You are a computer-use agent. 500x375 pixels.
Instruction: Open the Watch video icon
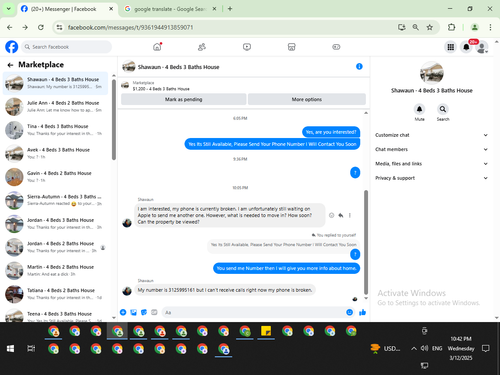(x=247, y=47)
